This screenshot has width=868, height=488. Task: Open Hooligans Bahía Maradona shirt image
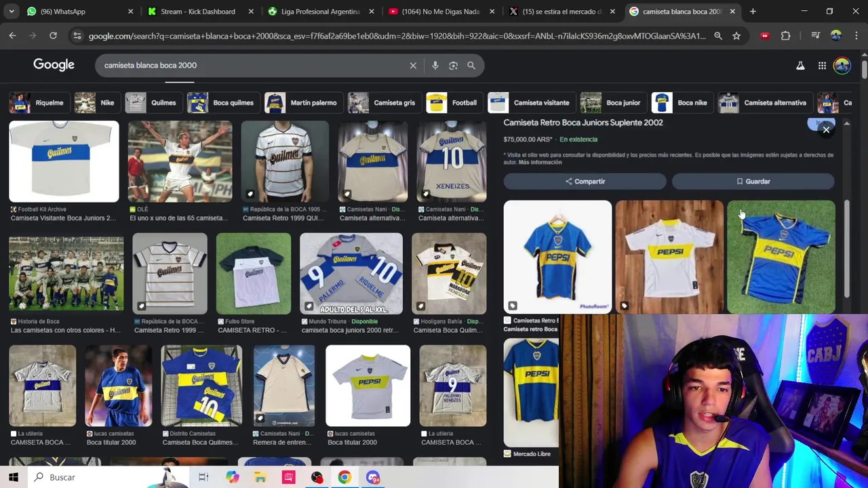pos(449,274)
